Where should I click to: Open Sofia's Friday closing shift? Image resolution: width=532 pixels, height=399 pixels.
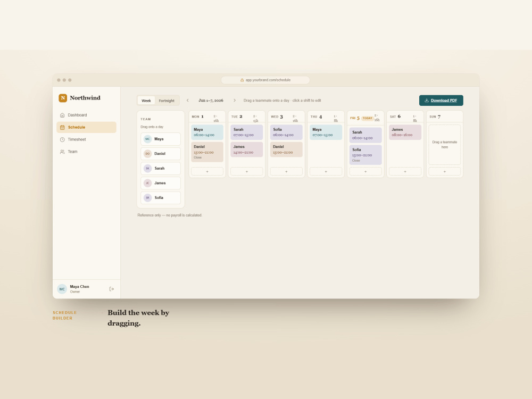[365, 155]
